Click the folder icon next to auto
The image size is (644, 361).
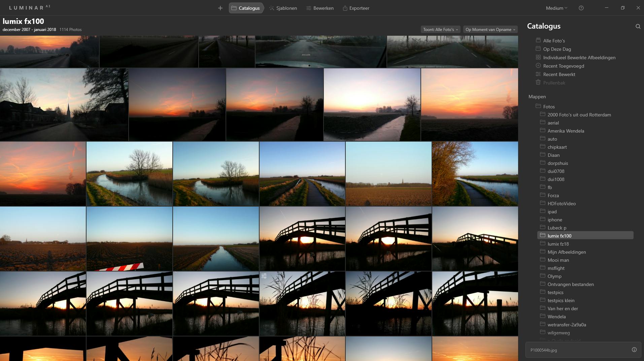tap(543, 139)
